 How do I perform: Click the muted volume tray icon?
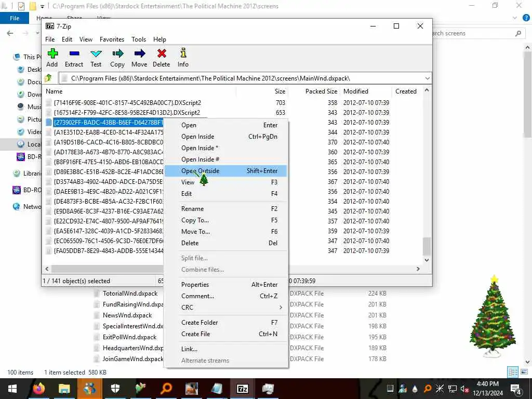click(x=464, y=389)
